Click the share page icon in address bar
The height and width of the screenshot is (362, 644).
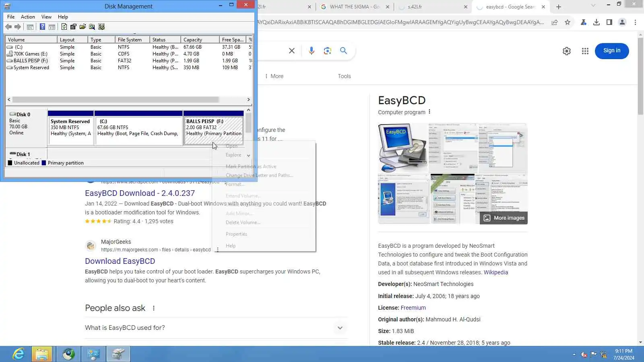tap(555, 23)
